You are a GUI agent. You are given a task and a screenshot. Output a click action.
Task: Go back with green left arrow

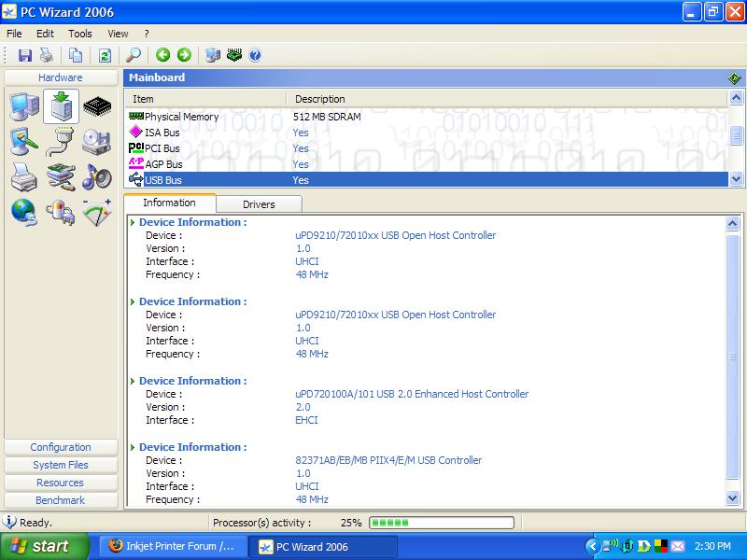[x=162, y=55]
